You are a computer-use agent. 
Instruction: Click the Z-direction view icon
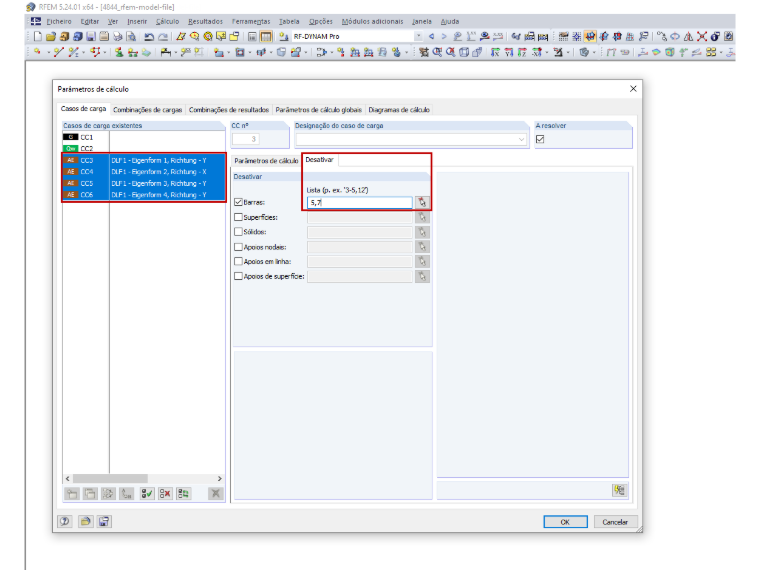click(522, 52)
